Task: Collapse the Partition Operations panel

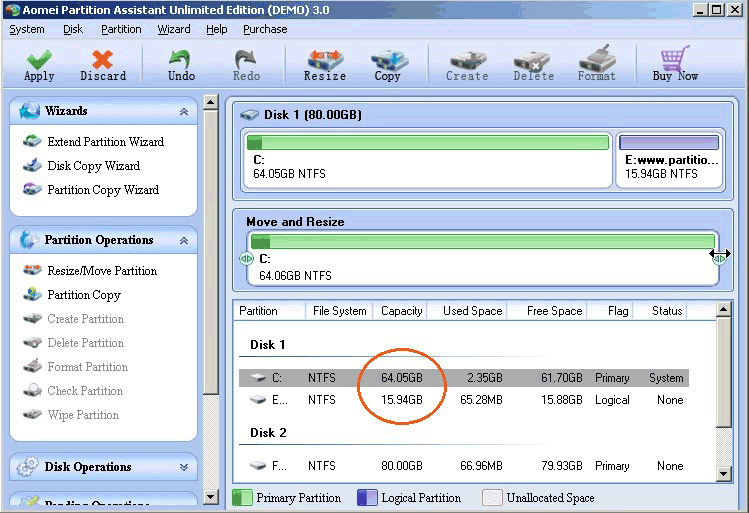Action: coord(184,241)
